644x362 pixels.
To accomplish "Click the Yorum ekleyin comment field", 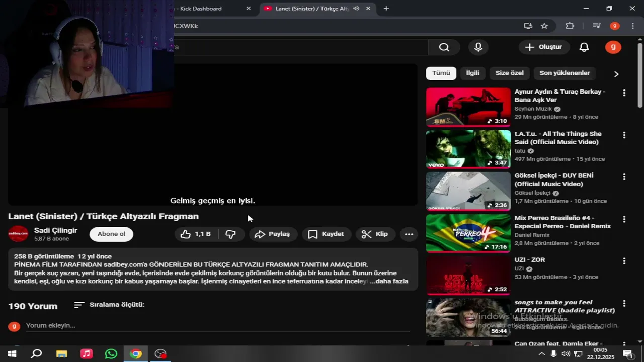I will coord(217,326).
